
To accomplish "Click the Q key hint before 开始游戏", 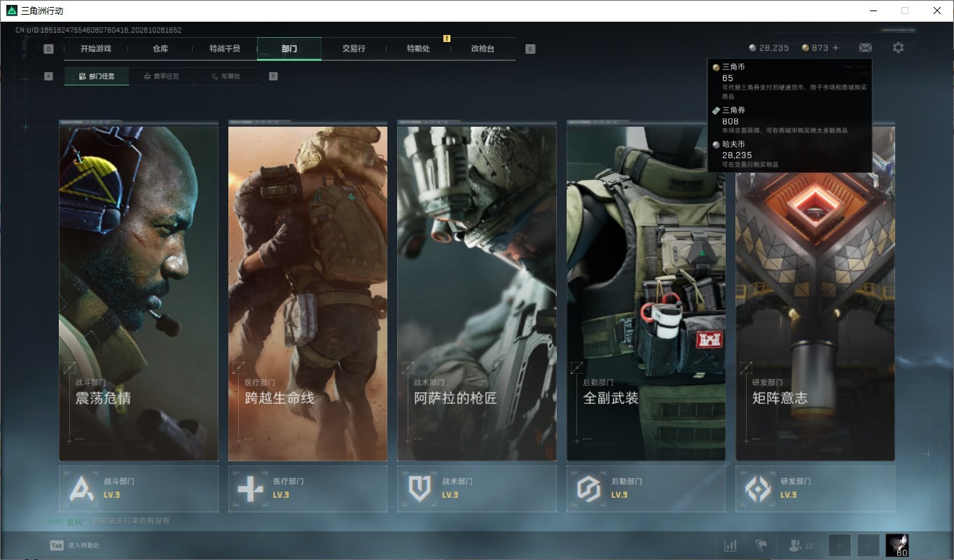I will [48, 49].
